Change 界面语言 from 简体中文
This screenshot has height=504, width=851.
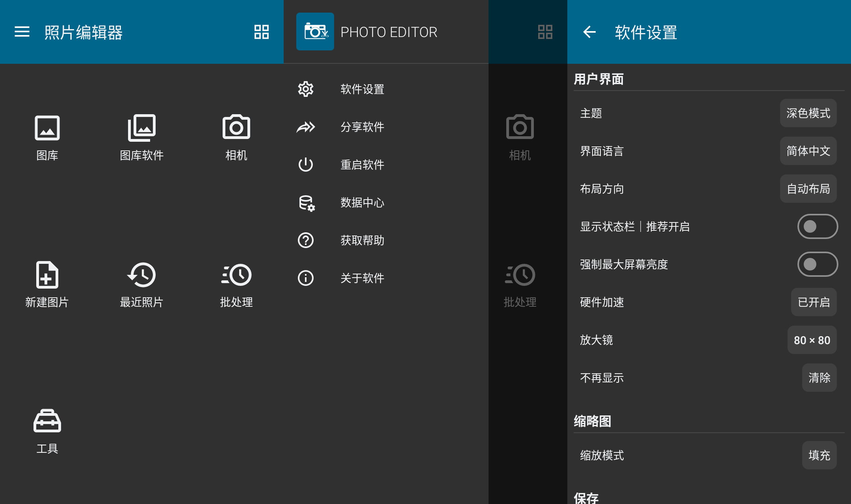pos(808,151)
